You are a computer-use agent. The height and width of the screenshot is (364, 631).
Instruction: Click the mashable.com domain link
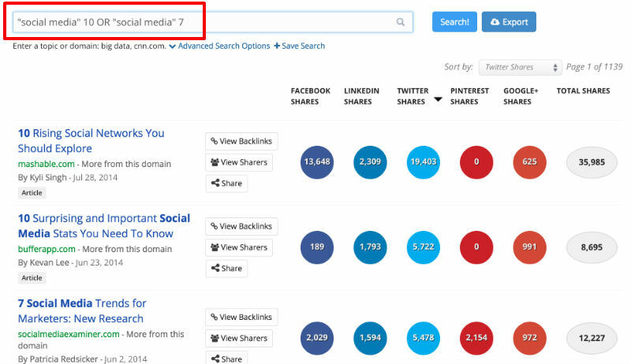46,164
